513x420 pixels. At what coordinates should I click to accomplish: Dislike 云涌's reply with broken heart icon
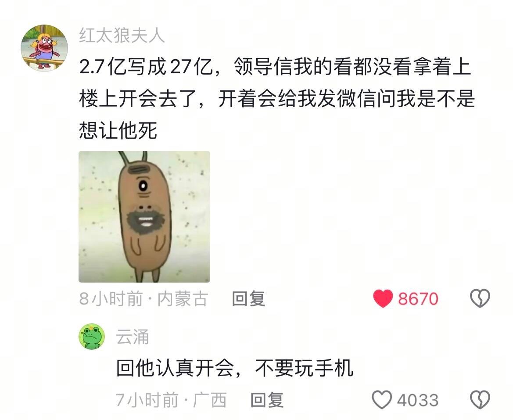pyautogui.click(x=480, y=400)
